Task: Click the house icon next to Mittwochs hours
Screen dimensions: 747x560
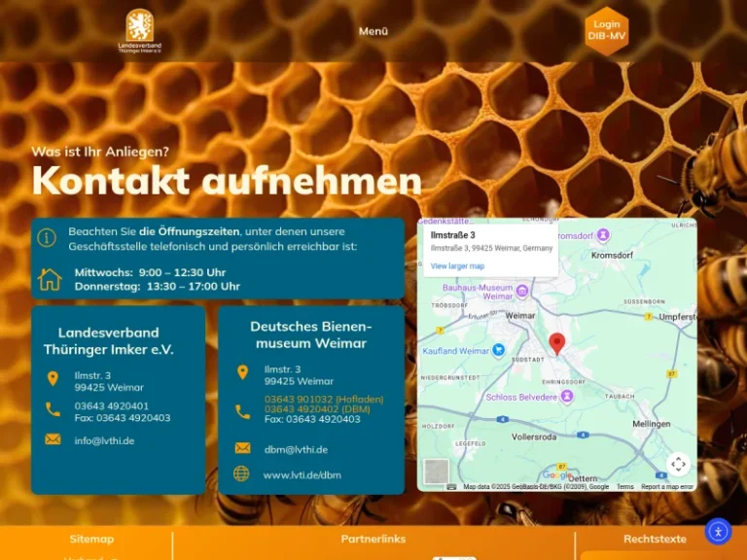Action: point(50,279)
